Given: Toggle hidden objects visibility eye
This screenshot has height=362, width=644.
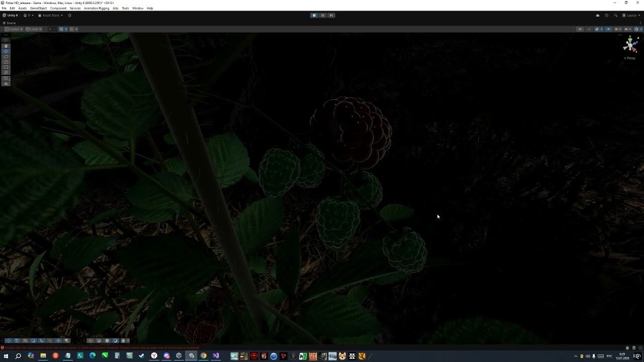Looking at the screenshot, I should (x=608, y=29).
